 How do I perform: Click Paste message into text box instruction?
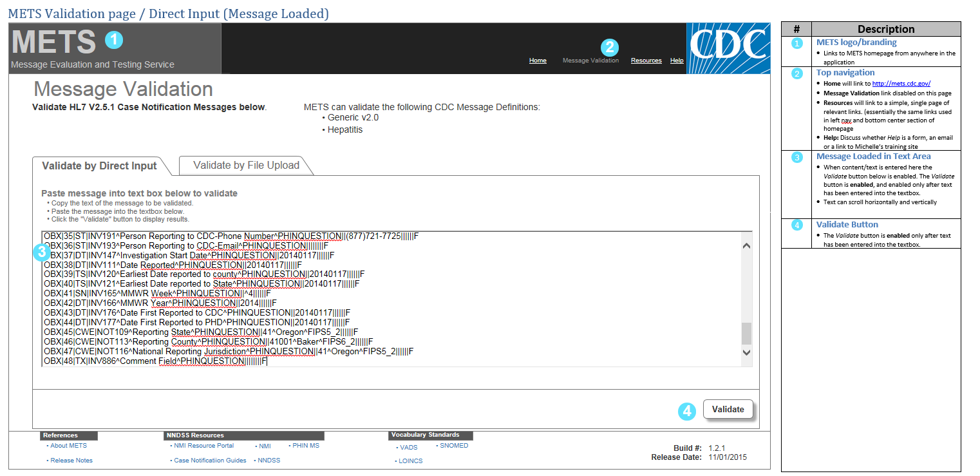[139, 193]
